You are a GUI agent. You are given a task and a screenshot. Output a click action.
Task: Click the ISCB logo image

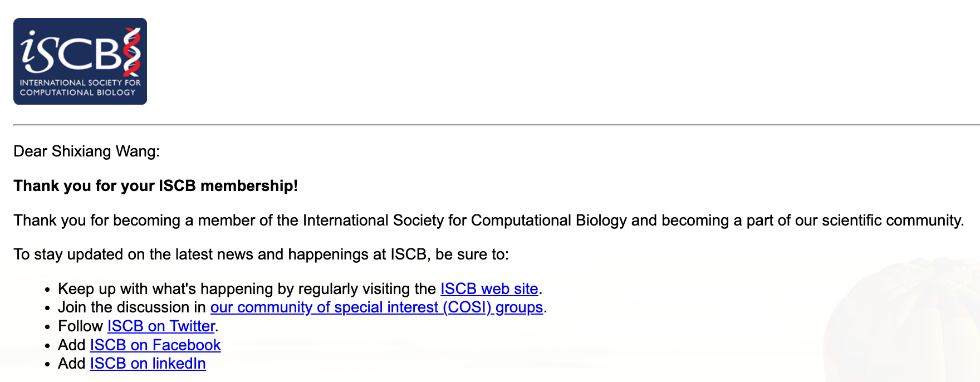(80, 61)
